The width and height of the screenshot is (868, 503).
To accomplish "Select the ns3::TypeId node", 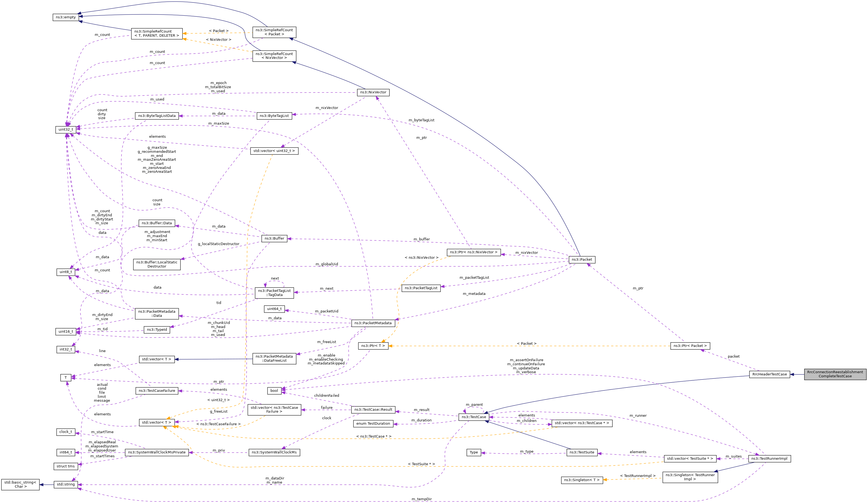I will point(157,330).
